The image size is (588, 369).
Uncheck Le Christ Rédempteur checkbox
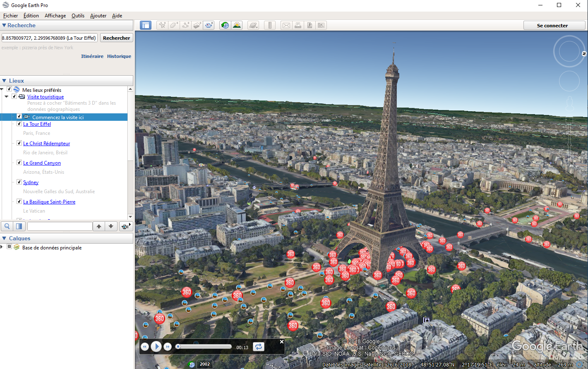(x=19, y=143)
